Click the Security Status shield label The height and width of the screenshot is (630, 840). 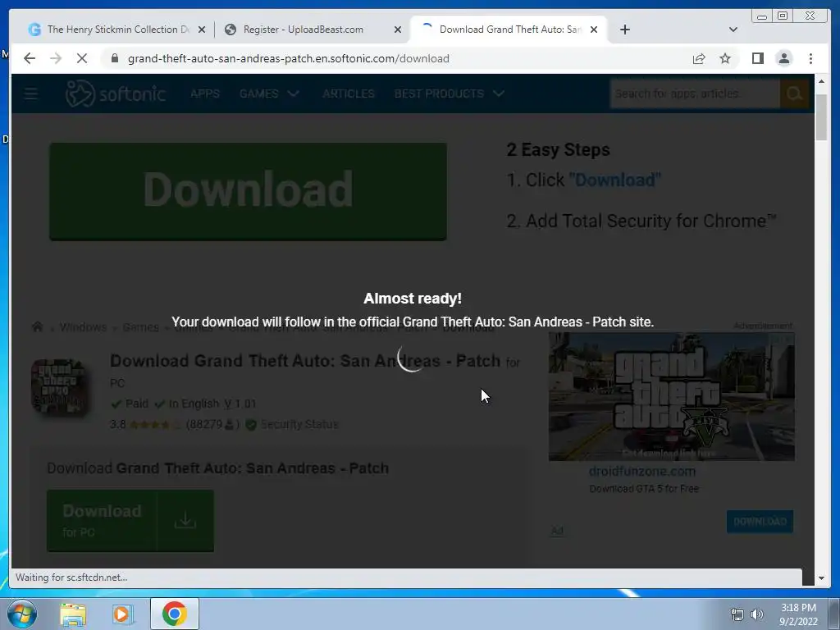point(292,424)
